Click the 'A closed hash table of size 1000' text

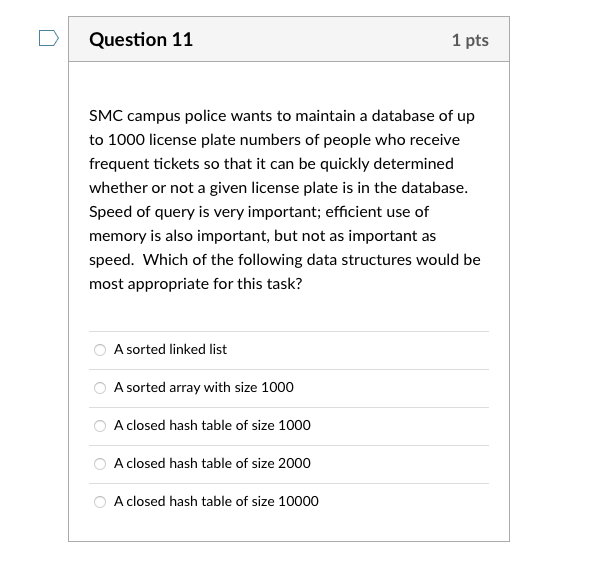pos(212,425)
